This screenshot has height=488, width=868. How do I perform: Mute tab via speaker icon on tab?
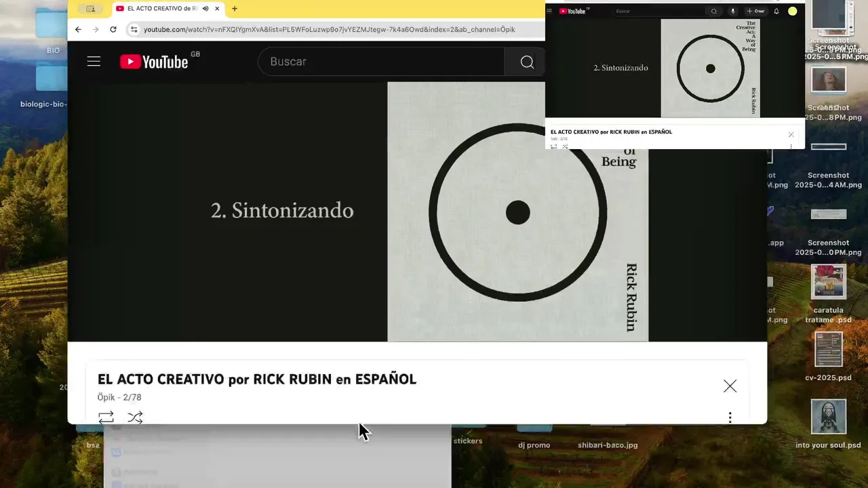pyautogui.click(x=205, y=9)
